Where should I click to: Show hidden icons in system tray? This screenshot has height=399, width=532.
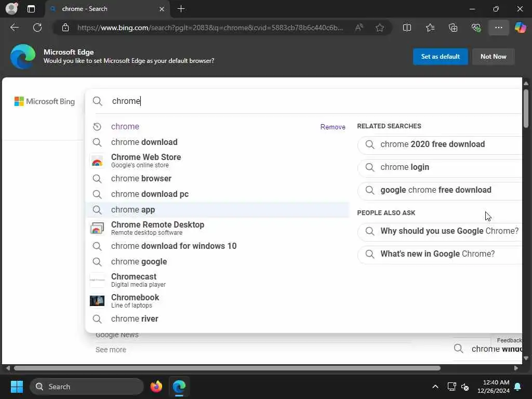(x=435, y=387)
